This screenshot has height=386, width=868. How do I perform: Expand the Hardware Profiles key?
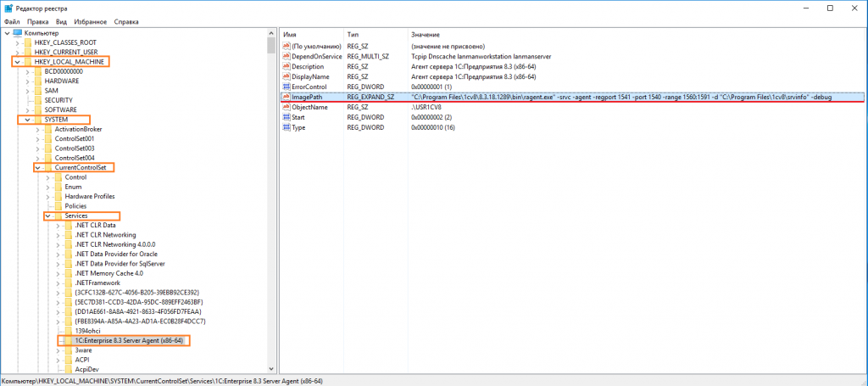47,196
